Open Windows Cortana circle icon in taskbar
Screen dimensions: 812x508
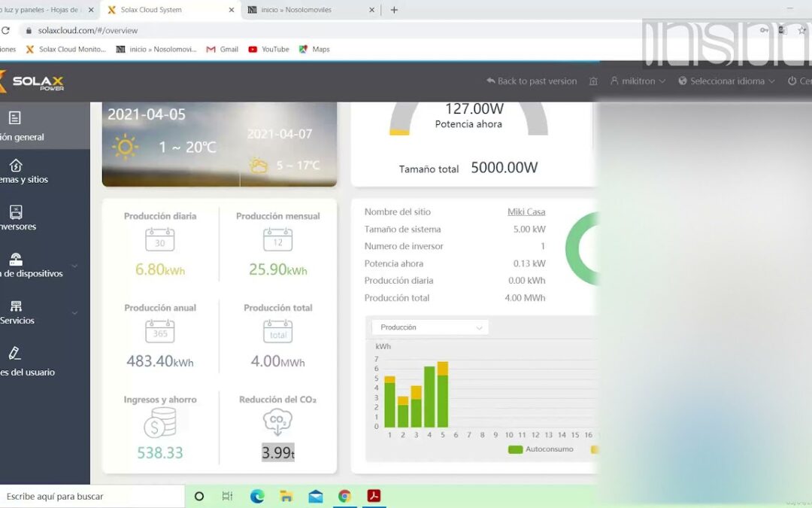point(198,497)
